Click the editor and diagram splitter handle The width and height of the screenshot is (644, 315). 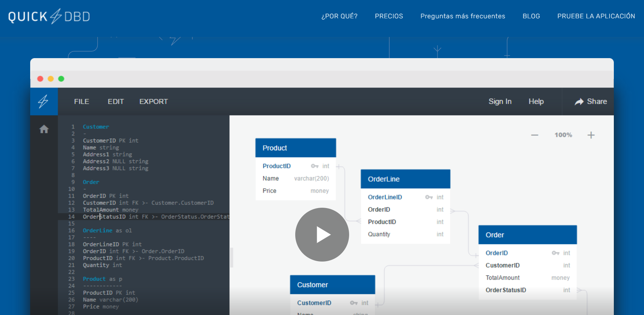click(232, 258)
